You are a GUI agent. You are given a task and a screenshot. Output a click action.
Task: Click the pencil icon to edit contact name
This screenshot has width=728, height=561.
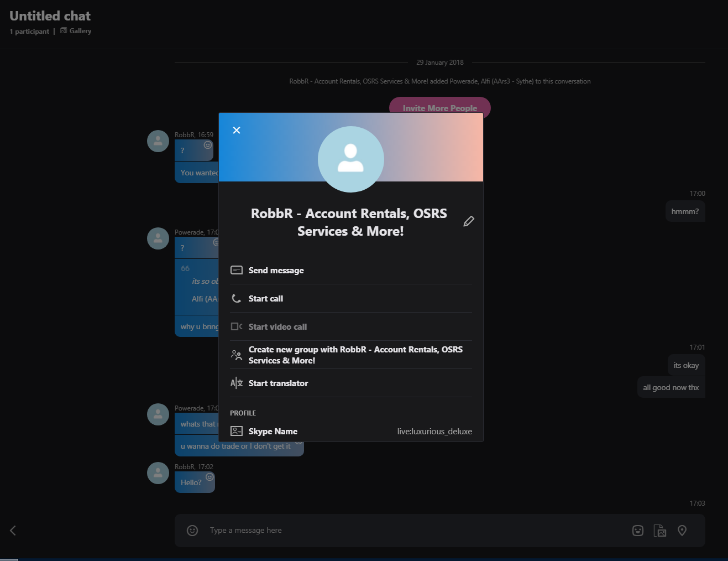(x=469, y=221)
